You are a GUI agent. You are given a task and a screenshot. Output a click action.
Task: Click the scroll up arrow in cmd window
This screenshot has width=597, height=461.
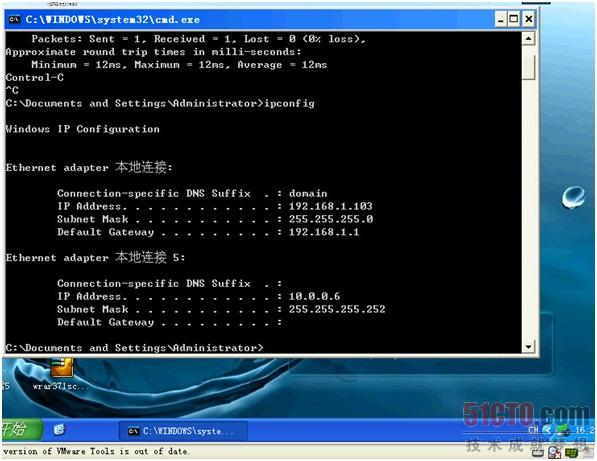click(x=528, y=38)
